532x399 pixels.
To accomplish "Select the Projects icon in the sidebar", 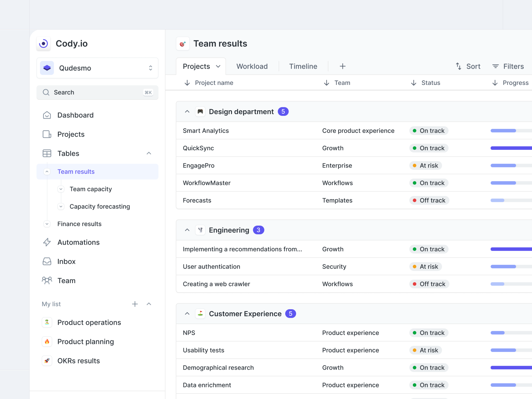I will [x=47, y=134].
